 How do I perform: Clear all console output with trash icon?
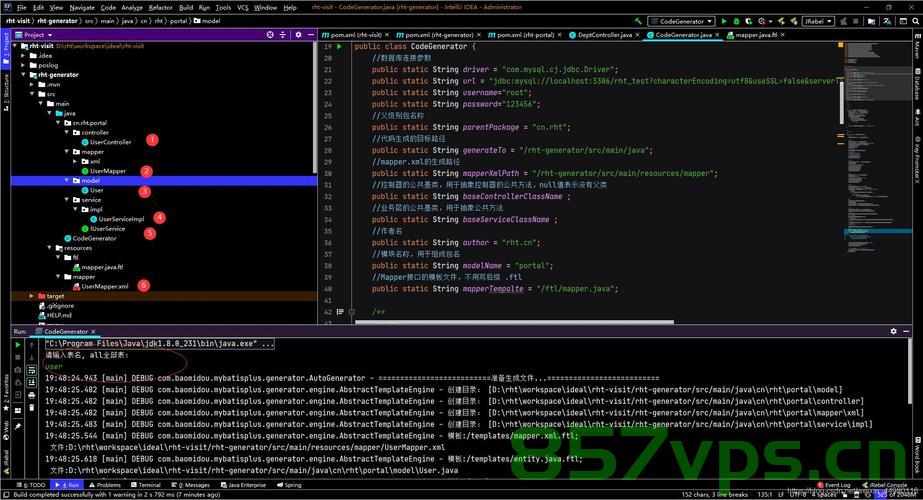click(32, 408)
